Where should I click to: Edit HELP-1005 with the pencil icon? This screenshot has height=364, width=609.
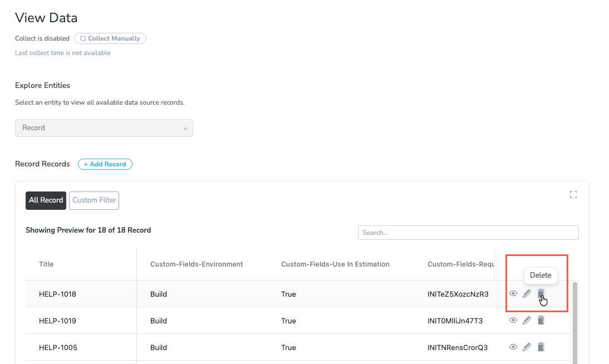point(527,347)
